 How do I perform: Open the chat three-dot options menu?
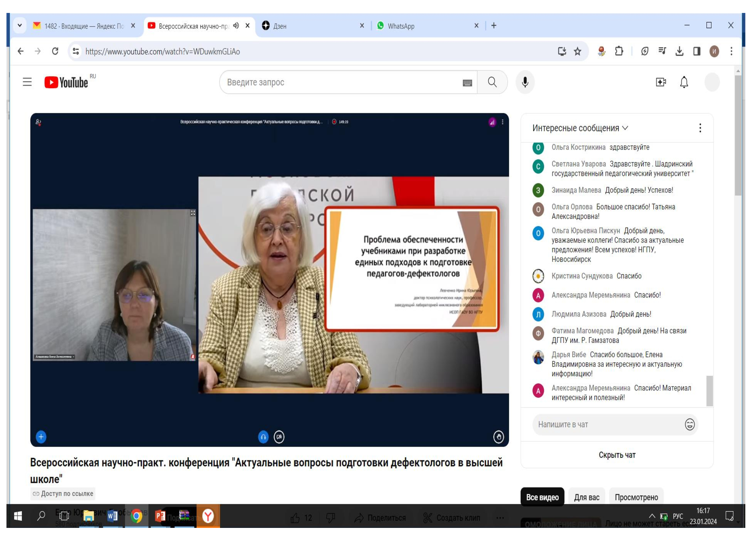[700, 128]
